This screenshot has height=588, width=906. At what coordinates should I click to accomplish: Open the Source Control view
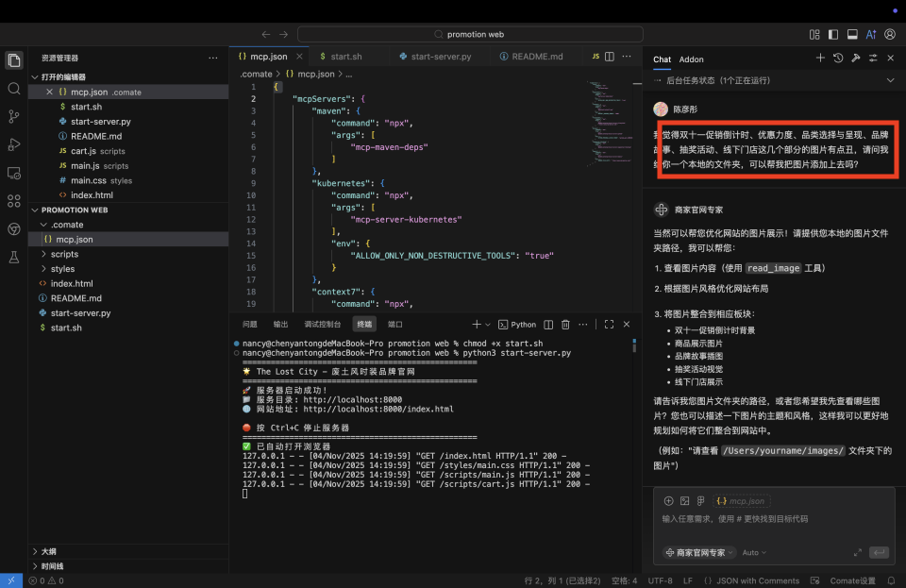tap(14, 116)
